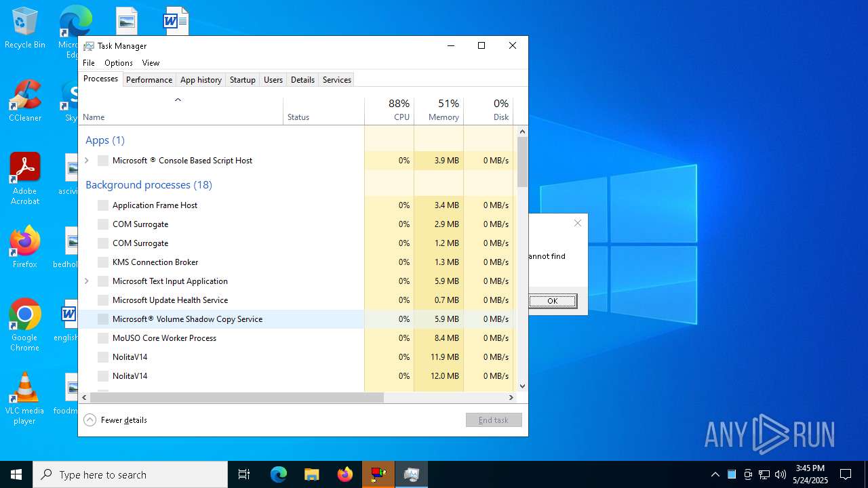
Task: Sort processes by Name column
Action: (x=180, y=111)
